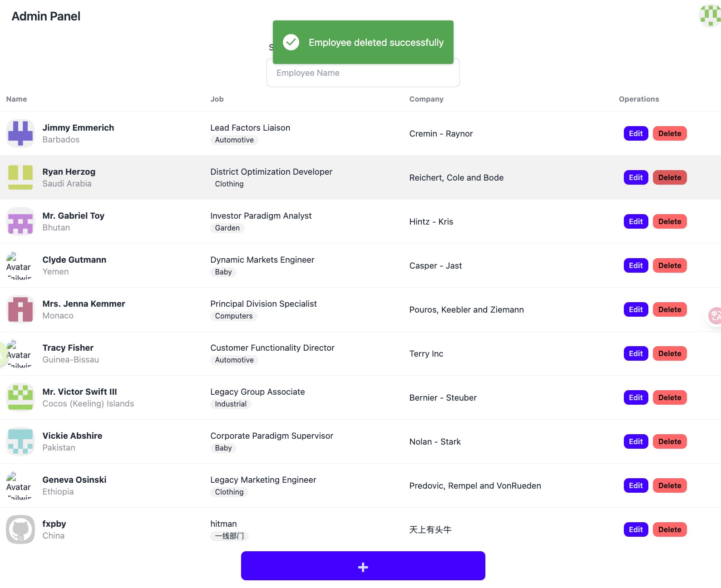Edit Clyde Gutmann's employee details
This screenshot has height=588, width=721.
point(636,265)
